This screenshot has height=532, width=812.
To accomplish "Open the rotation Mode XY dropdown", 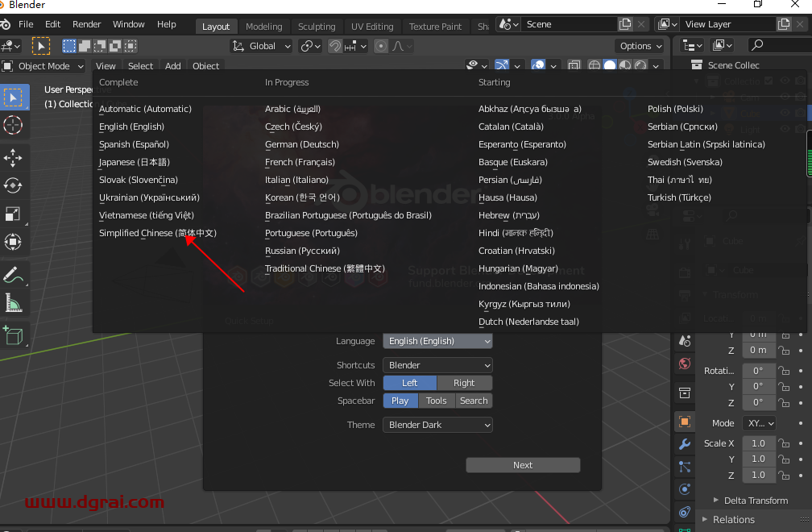I will point(759,423).
